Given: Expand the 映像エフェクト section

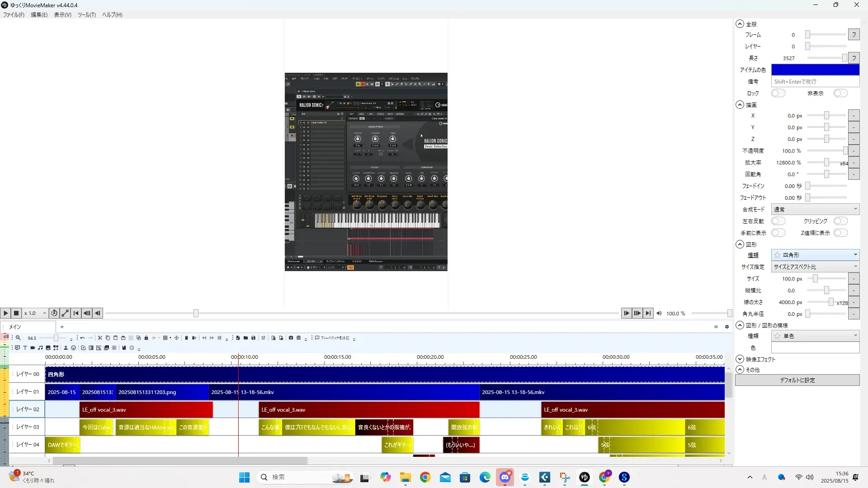Looking at the screenshot, I should click(740, 359).
